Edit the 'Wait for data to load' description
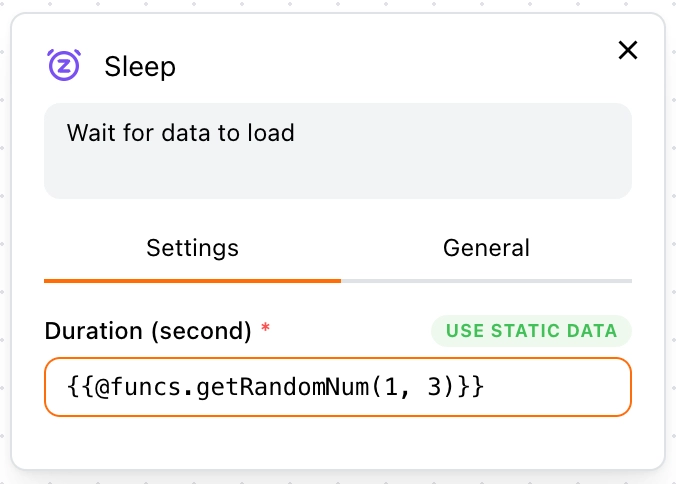Screen dimensions: 676x484 point(180,132)
